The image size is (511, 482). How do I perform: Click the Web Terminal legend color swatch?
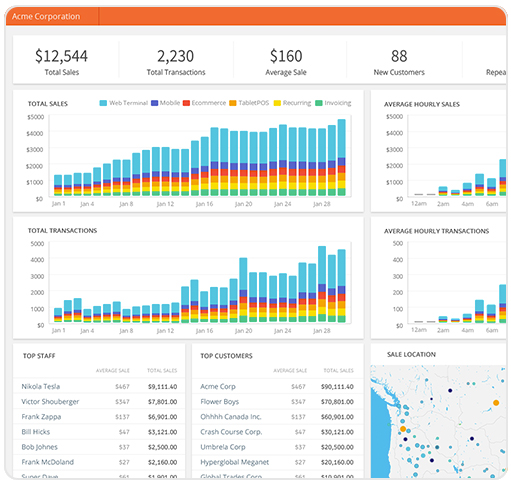click(x=103, y=103)
